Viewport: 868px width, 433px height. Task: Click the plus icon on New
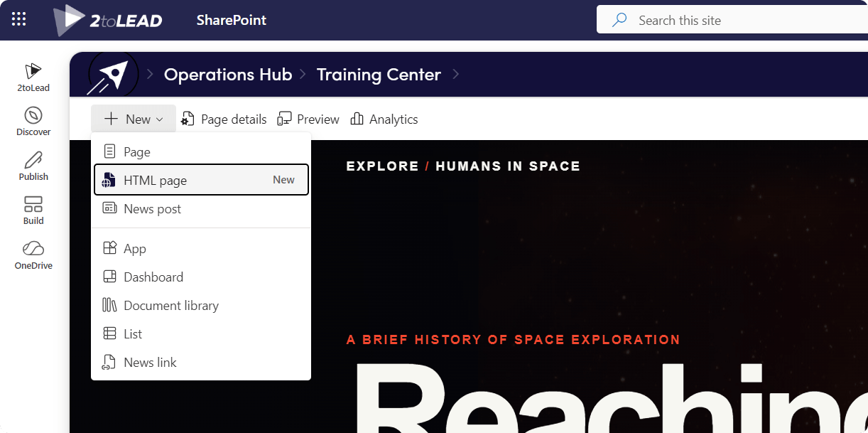(x=111, y=119)
